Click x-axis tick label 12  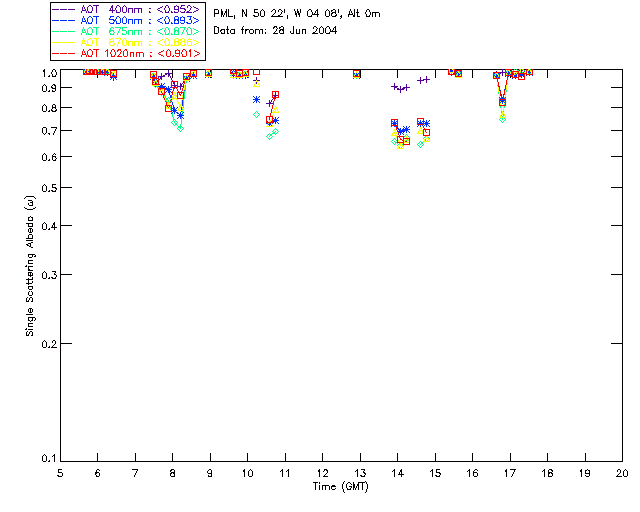point(322,473)
